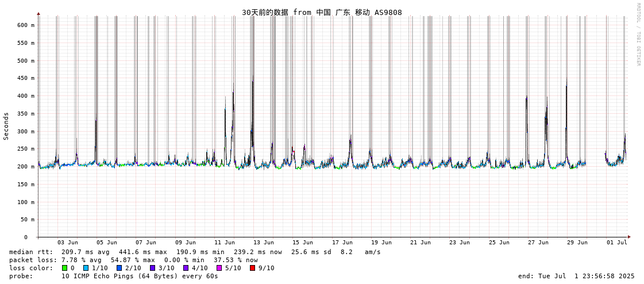
Task: Select the '23 Jun' date label
Action: (460, 243)
